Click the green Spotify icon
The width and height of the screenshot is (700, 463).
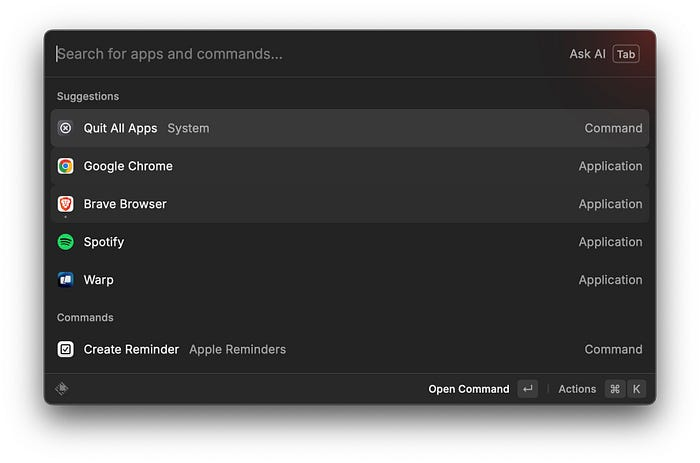click(x=65, y=242)
